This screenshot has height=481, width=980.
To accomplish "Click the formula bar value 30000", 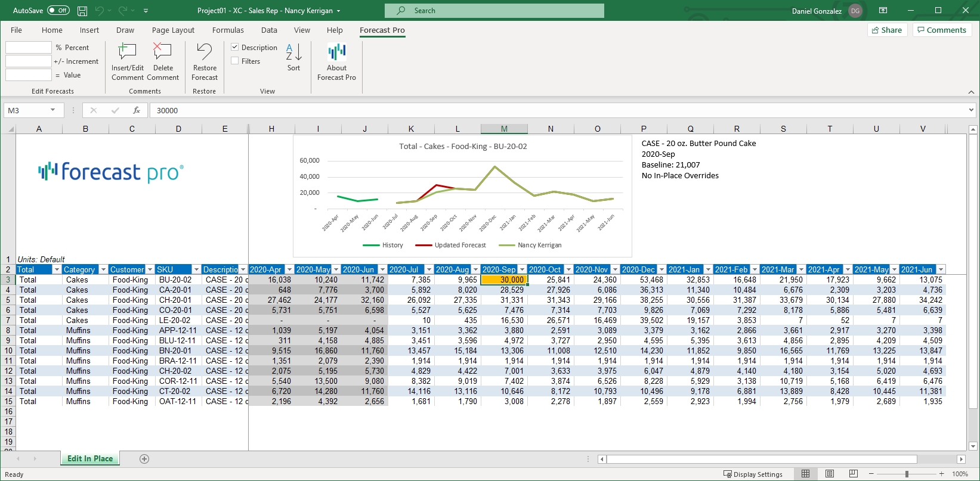I will tap(168, 110).
